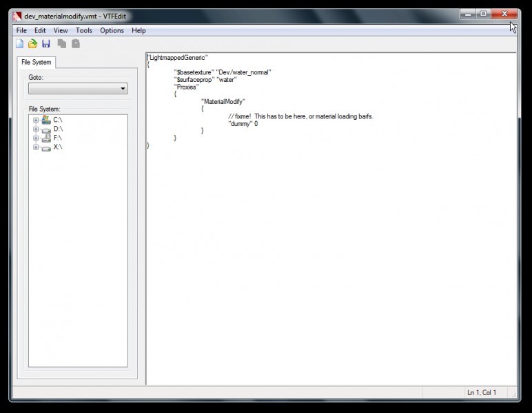Select the File System tab

[x=37, y=63]
